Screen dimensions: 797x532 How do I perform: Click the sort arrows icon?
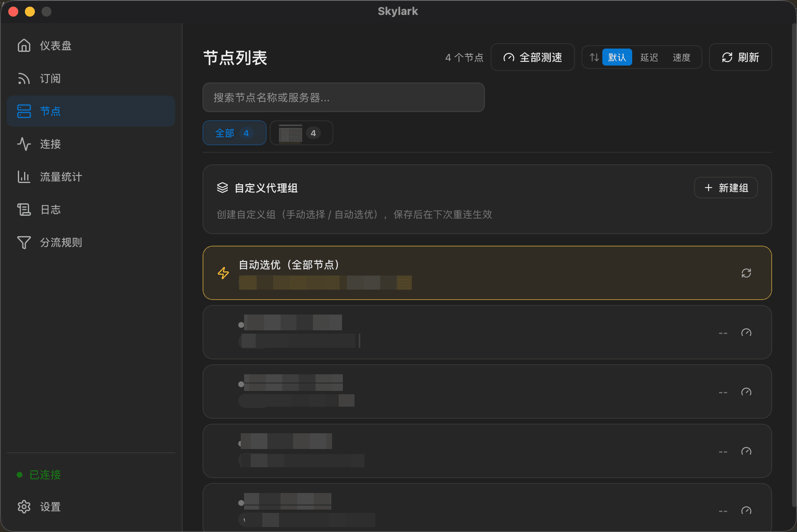594,57
